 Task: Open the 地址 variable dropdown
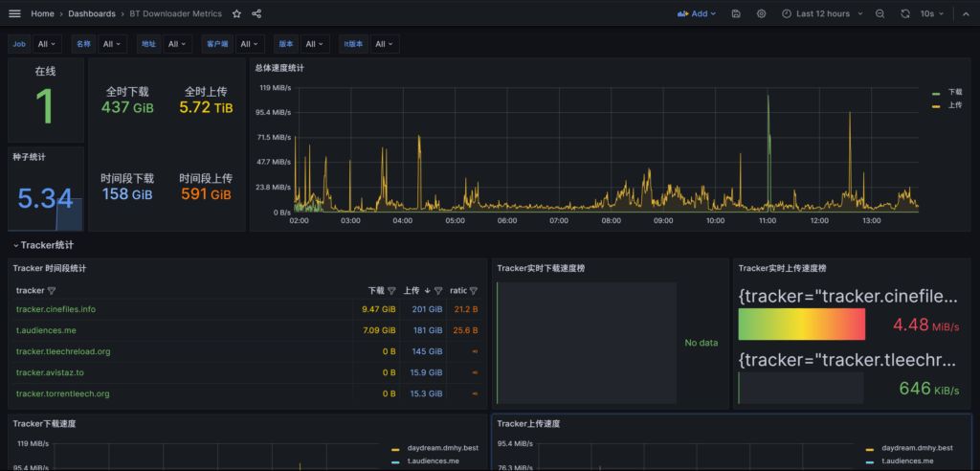coord(177,44)
